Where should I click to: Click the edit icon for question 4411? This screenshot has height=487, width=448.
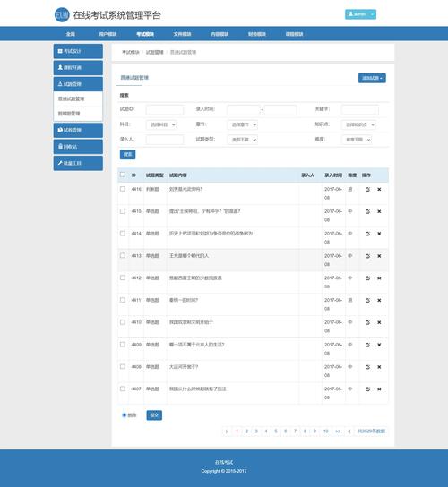click(367, 300)
